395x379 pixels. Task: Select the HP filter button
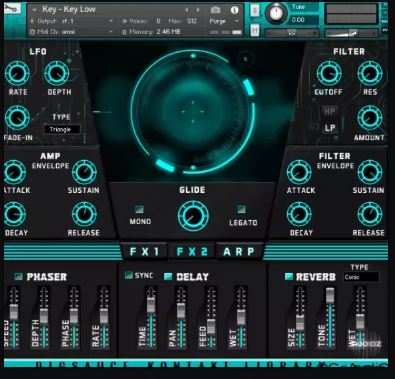click(x=329, y=112)
